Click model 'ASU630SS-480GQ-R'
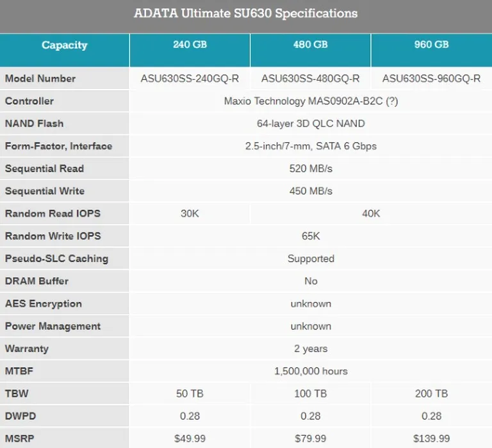 coord(310,78)
